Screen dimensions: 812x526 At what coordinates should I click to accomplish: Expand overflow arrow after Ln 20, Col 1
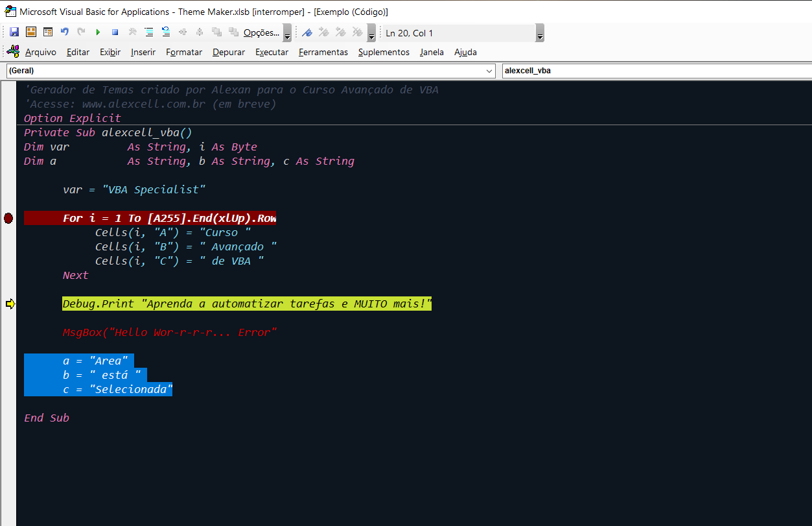click(x=540, y=33)
